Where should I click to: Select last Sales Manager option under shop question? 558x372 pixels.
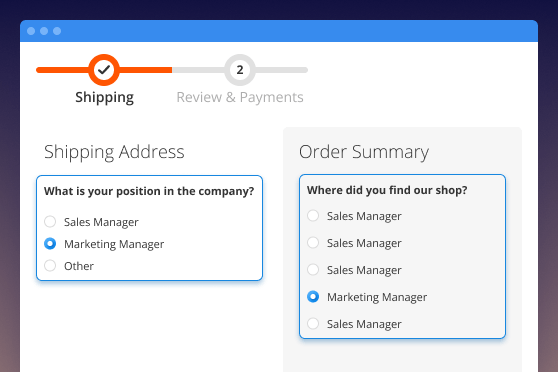pyautogui.click(x=313, y=324)
